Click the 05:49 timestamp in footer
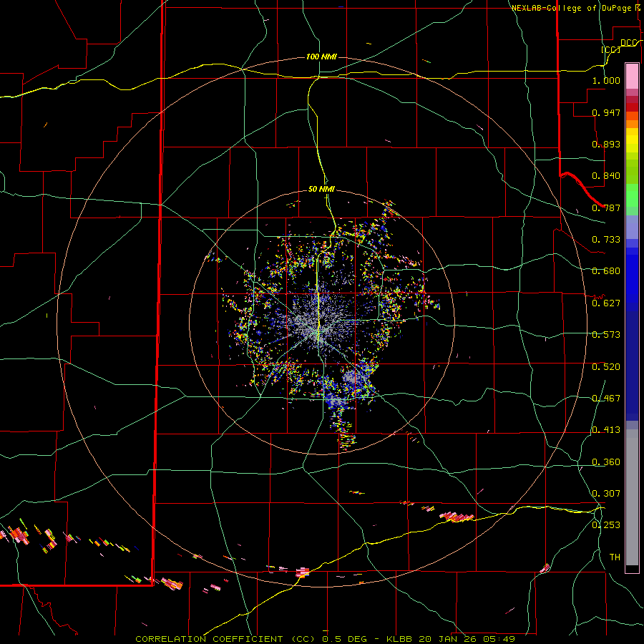The height and width of the screenshot is (644, 644). click(x=499, y=639)
